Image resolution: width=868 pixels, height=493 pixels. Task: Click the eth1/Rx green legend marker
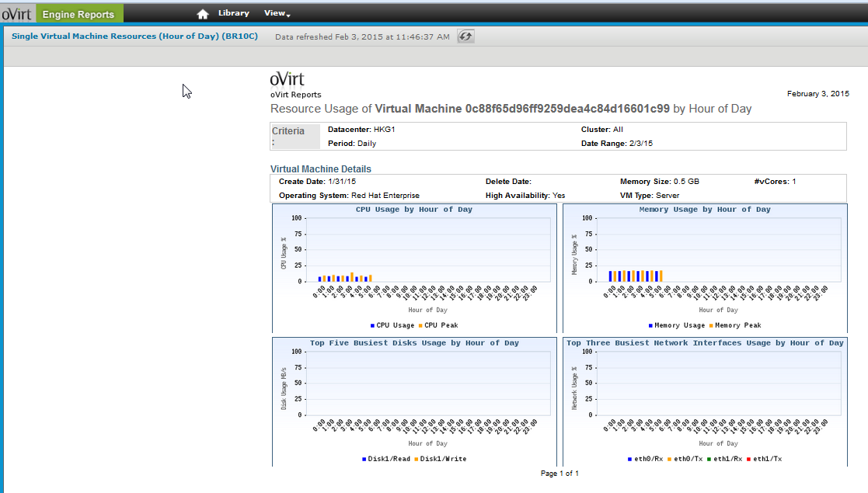pos(709,459)
